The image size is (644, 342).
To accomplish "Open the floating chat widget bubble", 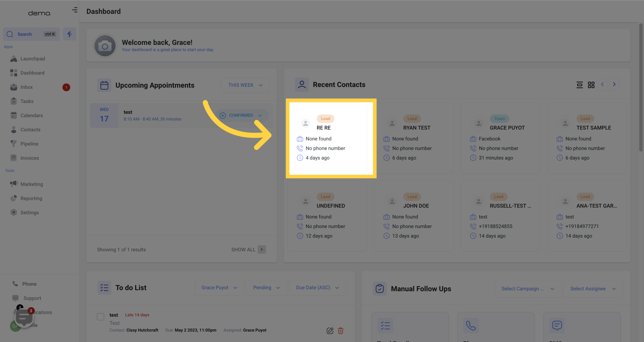I will tap(24, 317).
